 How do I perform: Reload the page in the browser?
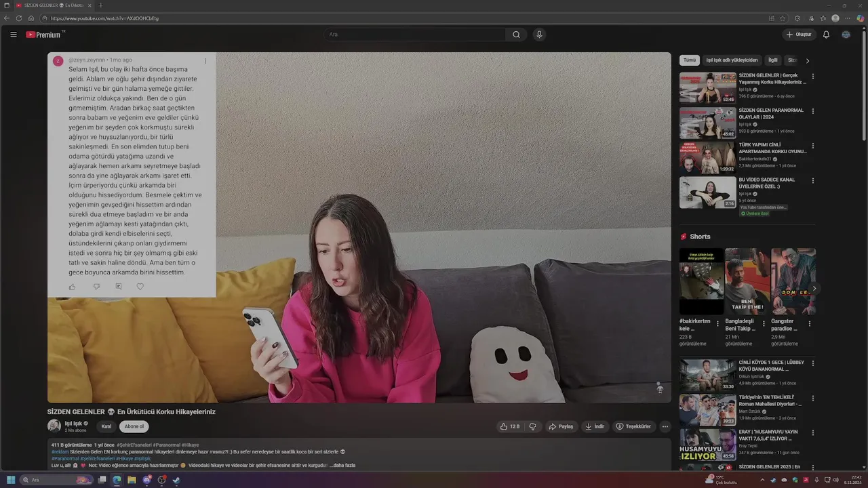pos(19,18)
